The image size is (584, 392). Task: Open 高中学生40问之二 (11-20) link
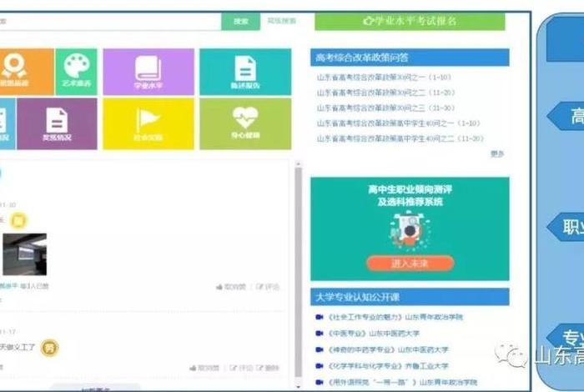tap(400, 138)
